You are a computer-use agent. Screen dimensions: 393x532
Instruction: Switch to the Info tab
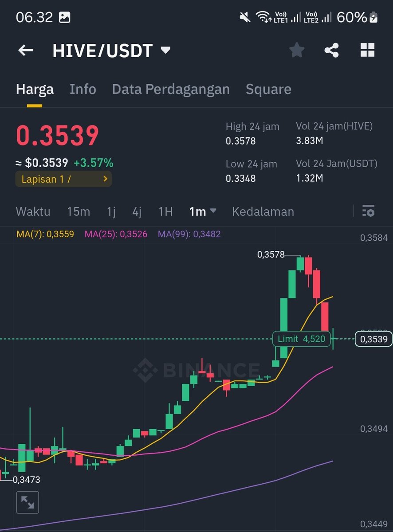pos(83,89)
